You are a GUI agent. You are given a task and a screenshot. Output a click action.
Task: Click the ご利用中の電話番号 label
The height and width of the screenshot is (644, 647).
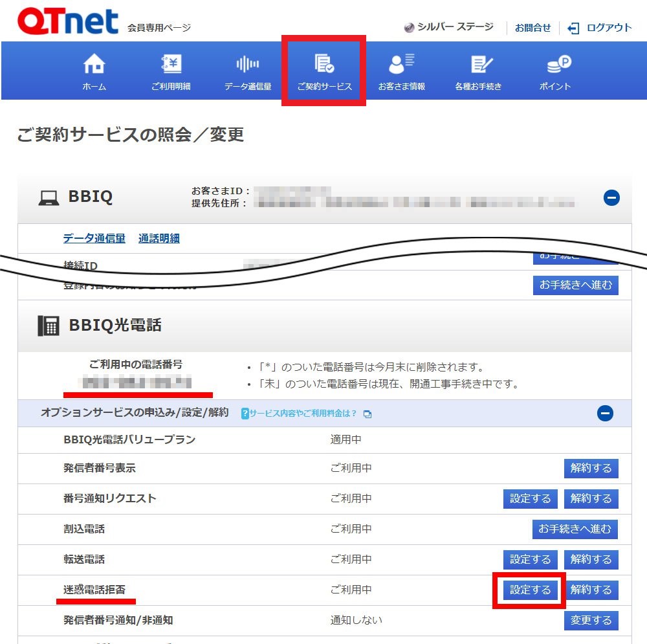pos(136,364)
